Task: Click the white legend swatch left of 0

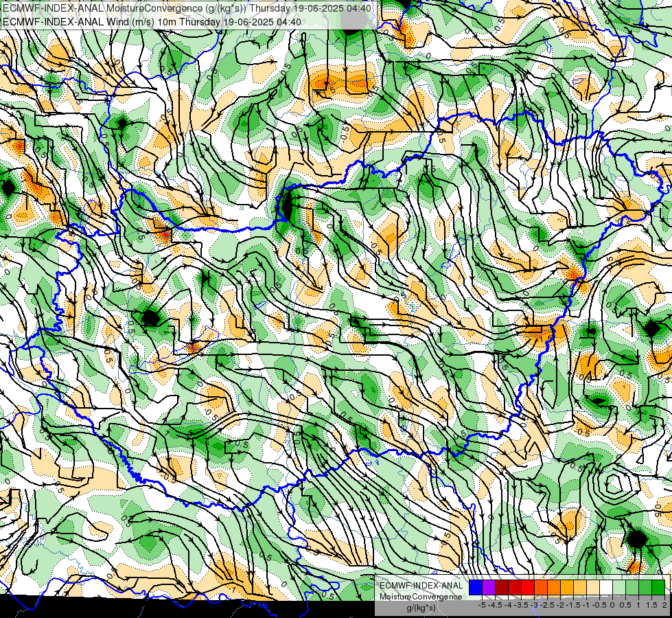Action: click(x=606, y=587)
